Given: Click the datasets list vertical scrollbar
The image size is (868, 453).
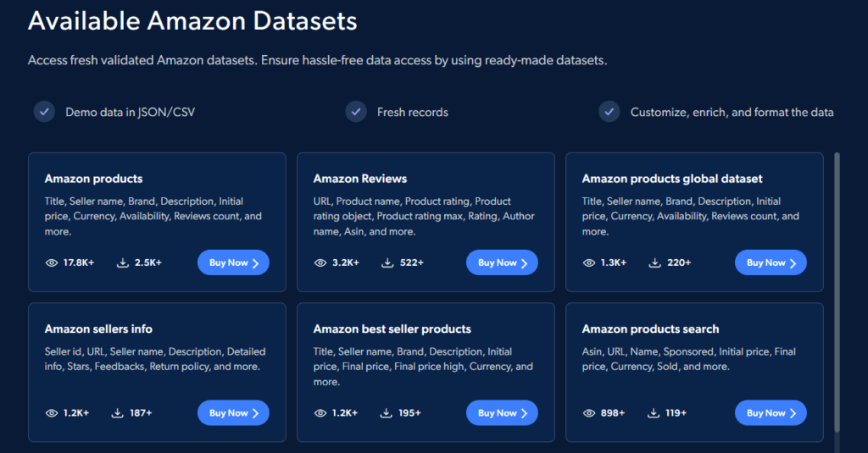Looking at the screenshot, I should tap(837, 292).
